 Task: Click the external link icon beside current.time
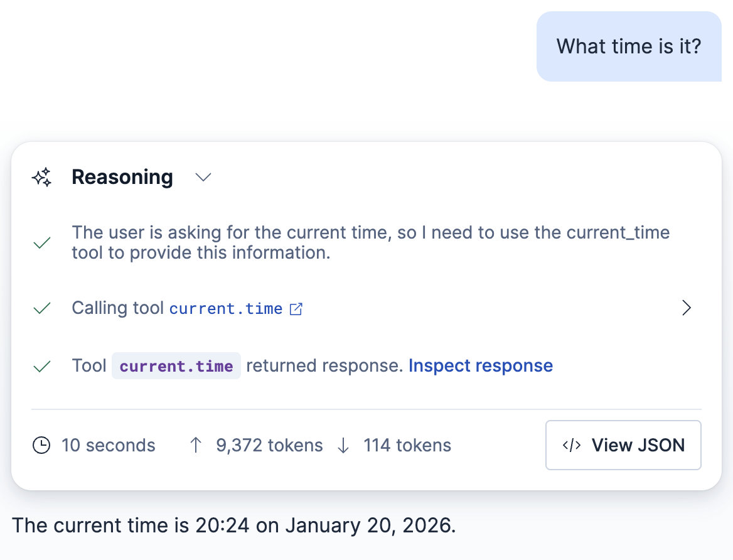(x=296, y=308)
